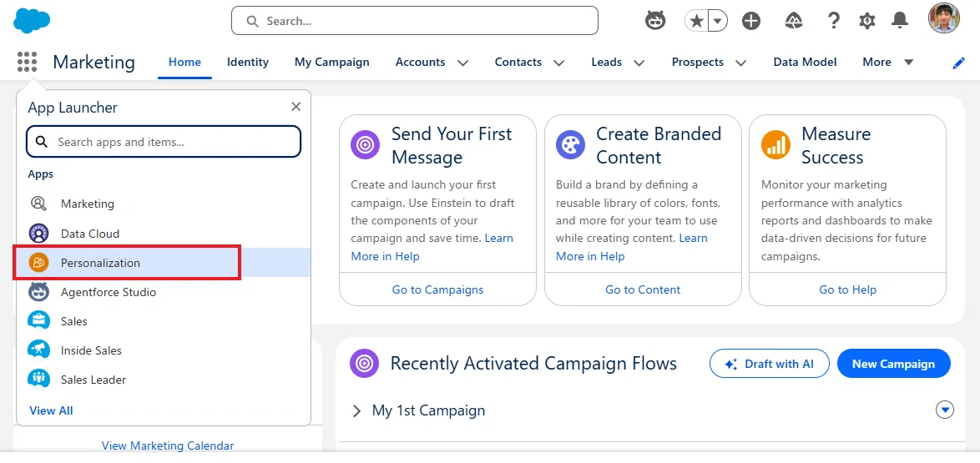Click the Measure Success chart icon

coord(775,146)
